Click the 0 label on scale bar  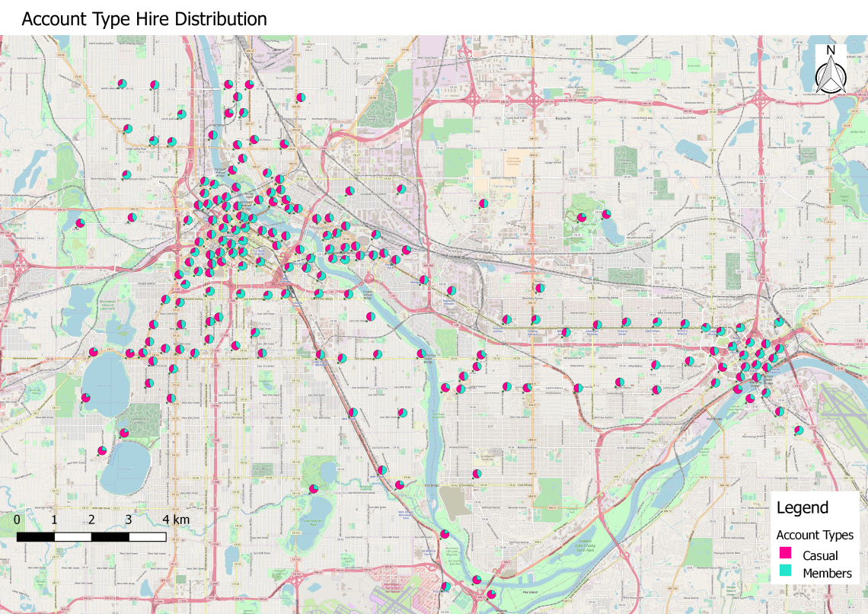coord(18,520)
